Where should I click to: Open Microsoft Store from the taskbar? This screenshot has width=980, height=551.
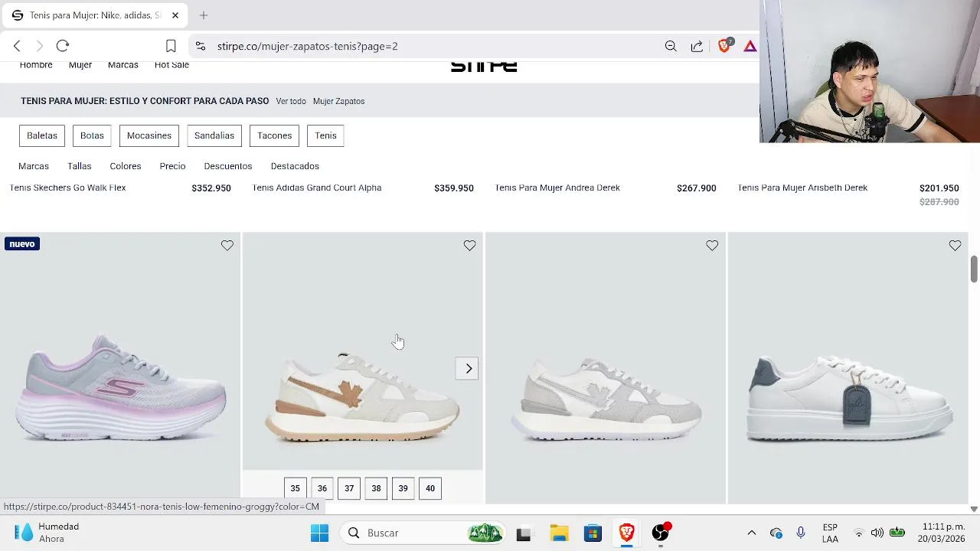(x=593, y=533)
